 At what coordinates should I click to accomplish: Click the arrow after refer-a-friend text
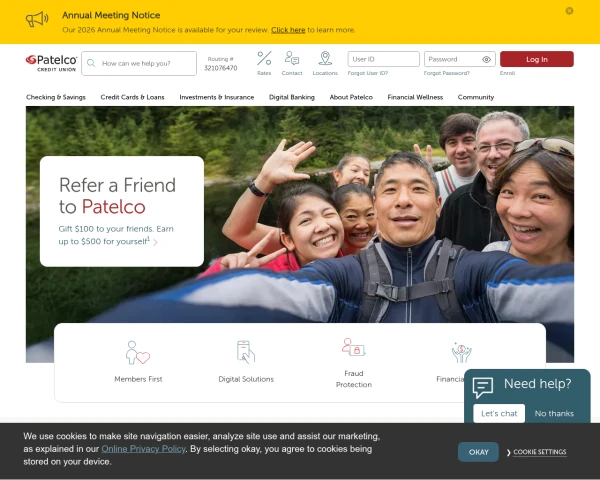pos(155,242)
